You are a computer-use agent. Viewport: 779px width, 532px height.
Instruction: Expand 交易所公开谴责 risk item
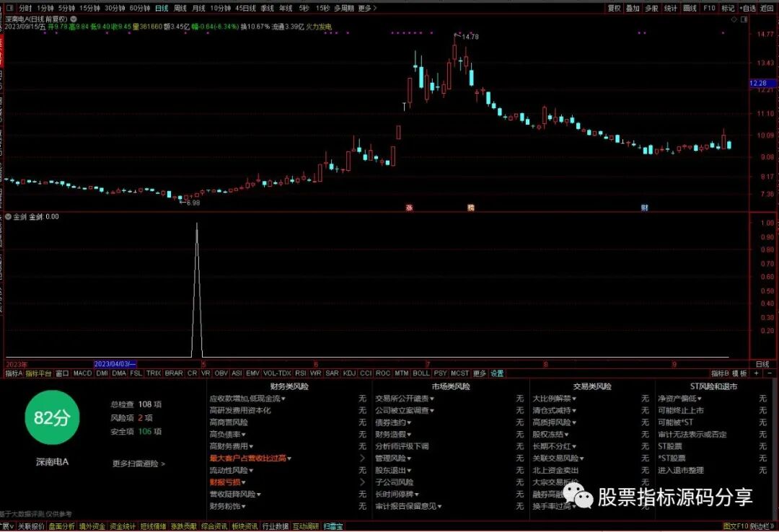(405, 399)
